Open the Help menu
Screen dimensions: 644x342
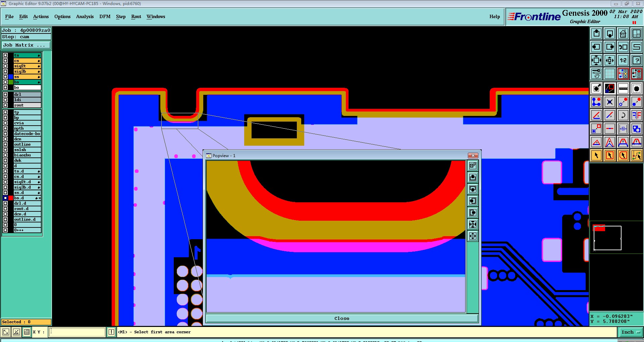pyautogui.click(x=495, y=16)
